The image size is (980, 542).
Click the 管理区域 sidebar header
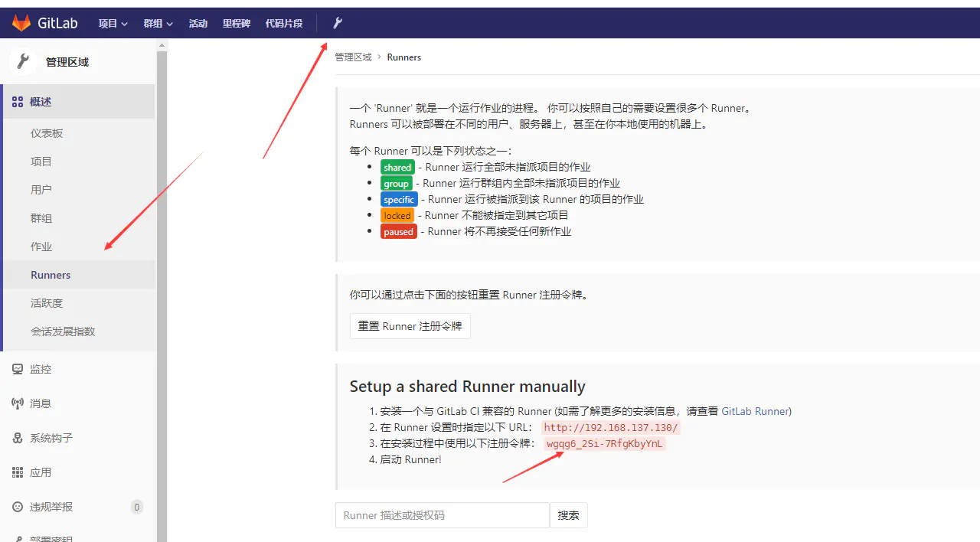[x=67, y=62]
